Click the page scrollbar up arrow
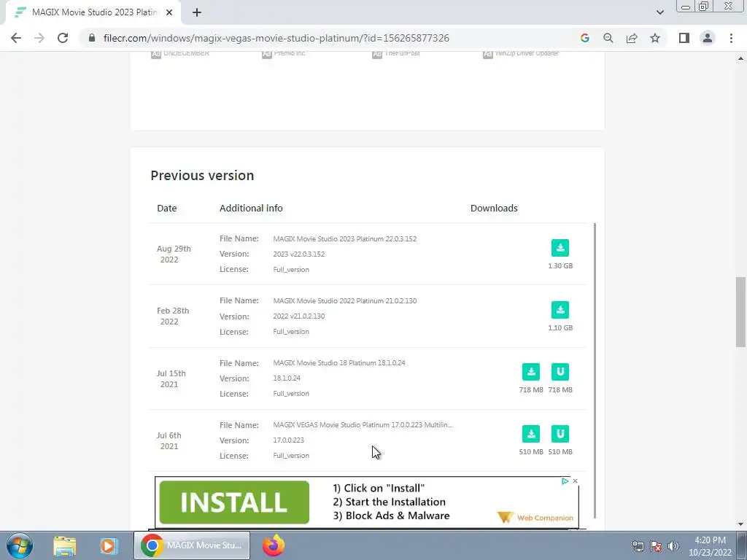 point(740,58)
